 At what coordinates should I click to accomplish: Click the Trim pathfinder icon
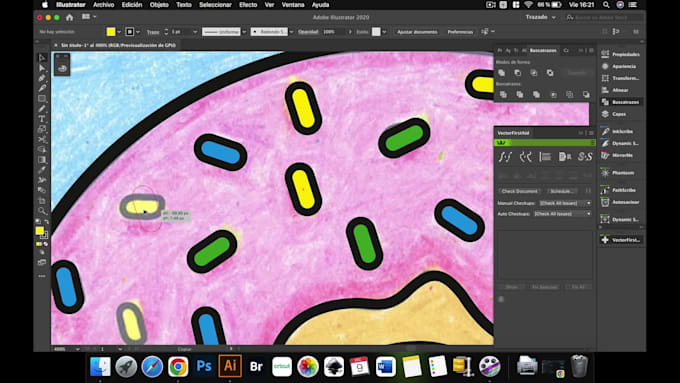[520, 95]
